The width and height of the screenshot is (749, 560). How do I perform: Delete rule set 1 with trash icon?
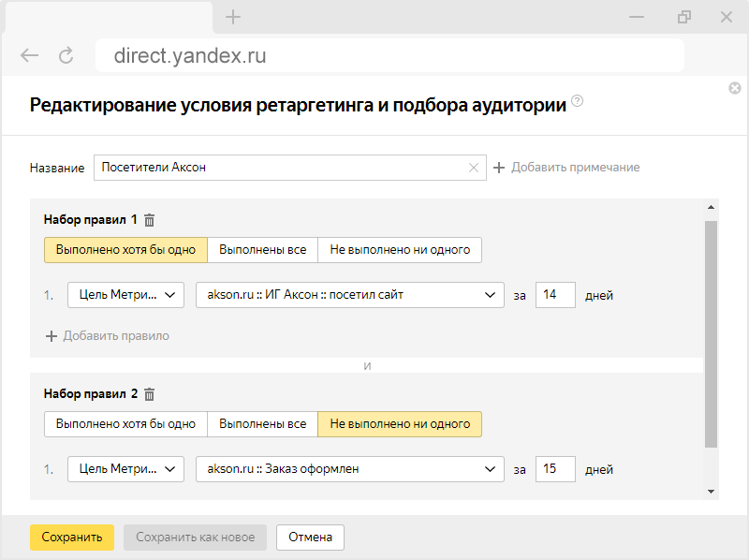149,220
